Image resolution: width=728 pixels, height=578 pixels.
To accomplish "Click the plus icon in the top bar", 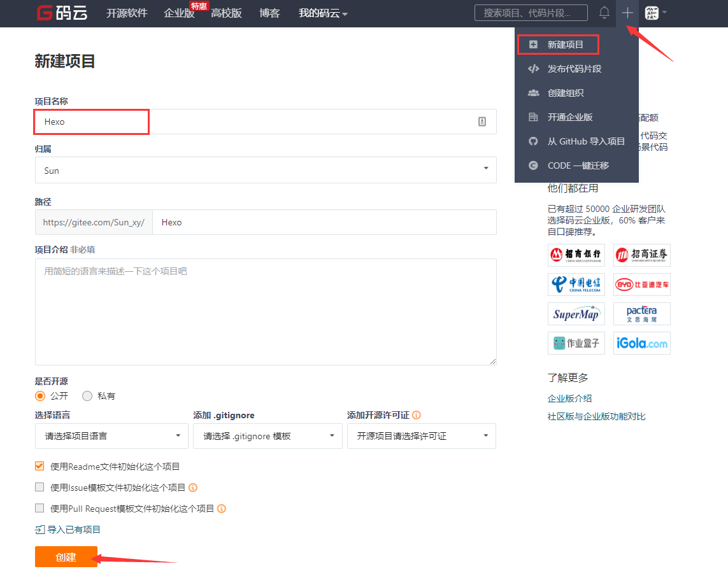I will click(627, 13).
